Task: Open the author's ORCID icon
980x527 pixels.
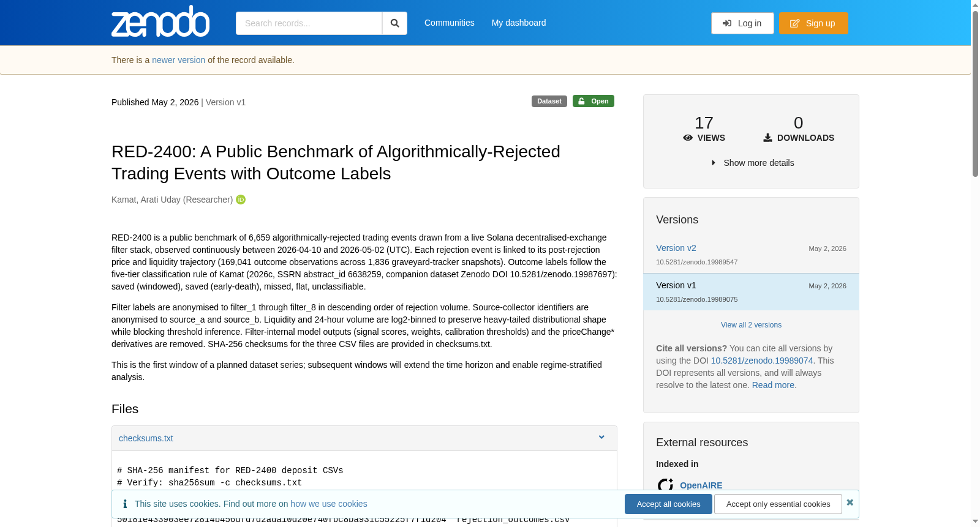Action: point(241,200)
